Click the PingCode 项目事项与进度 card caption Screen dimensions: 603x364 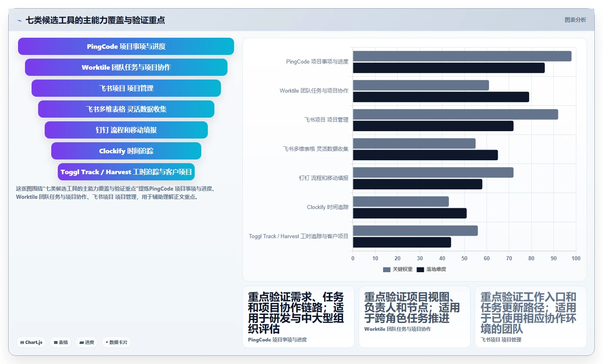[x=278, y=340]
